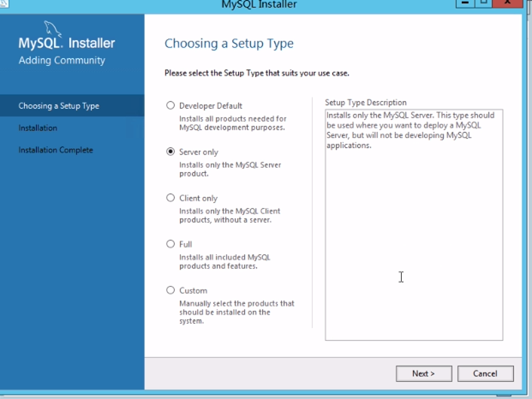Screen dimensions: 532x399
Task: Click the 'Choosing a Setup Type' heading
Action: pos(229,44)
